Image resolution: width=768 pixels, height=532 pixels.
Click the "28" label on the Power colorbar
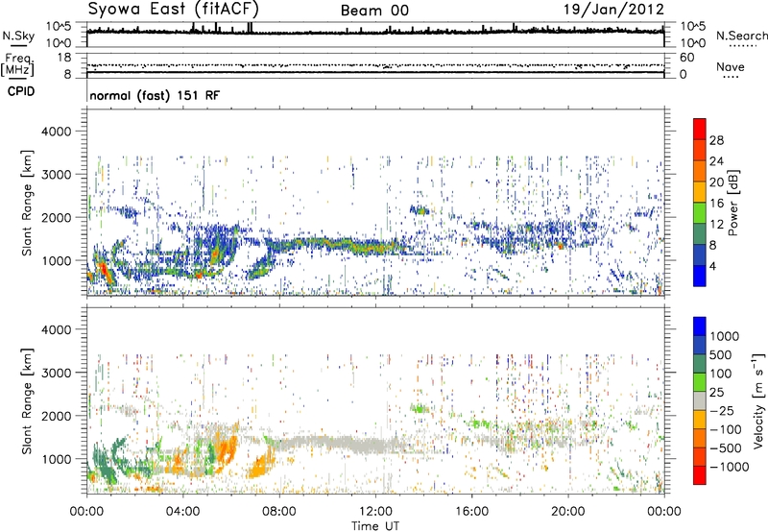(x=716, y=140)
